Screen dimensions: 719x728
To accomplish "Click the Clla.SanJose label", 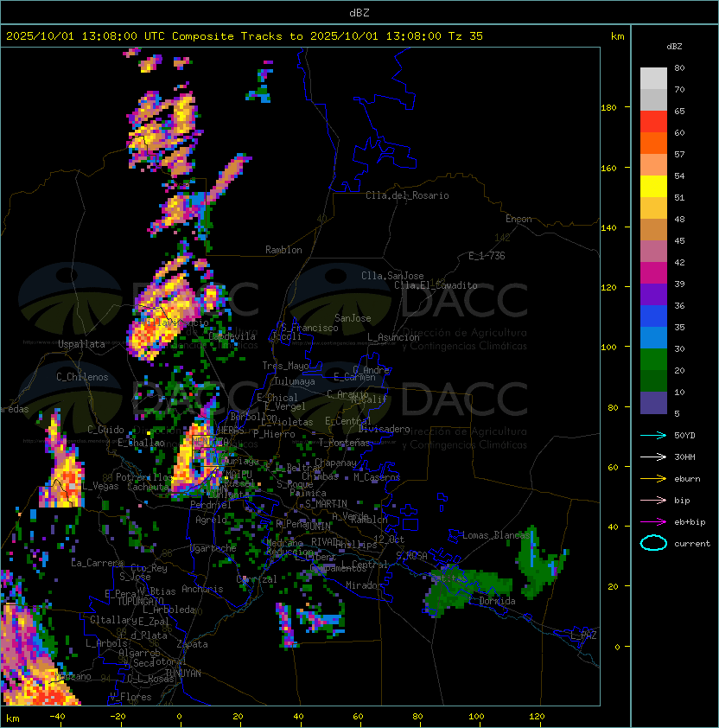I will click(392, 276).
